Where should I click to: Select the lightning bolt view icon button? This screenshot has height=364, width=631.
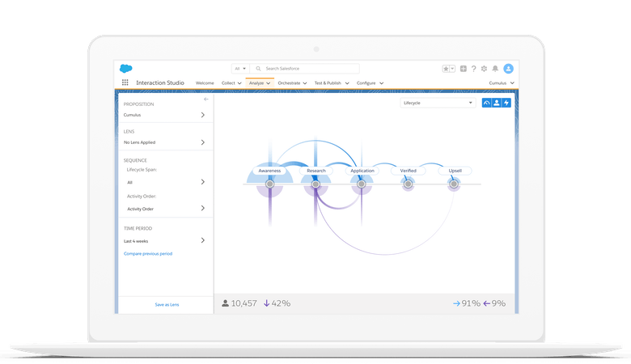point(506,103)
